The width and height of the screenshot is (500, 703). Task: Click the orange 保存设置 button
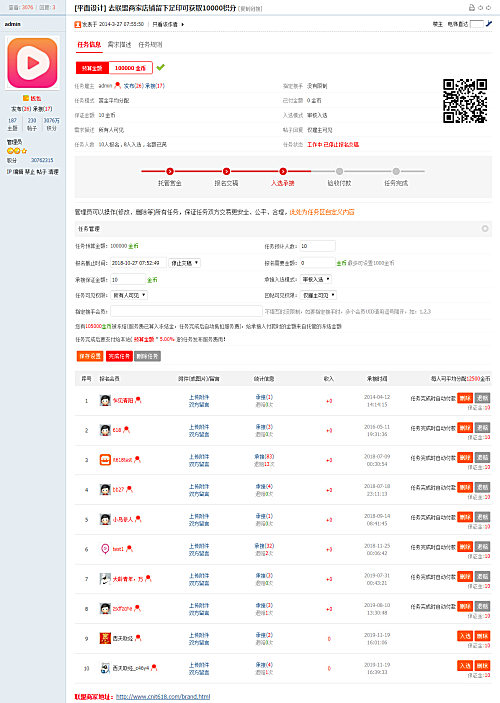90,356
